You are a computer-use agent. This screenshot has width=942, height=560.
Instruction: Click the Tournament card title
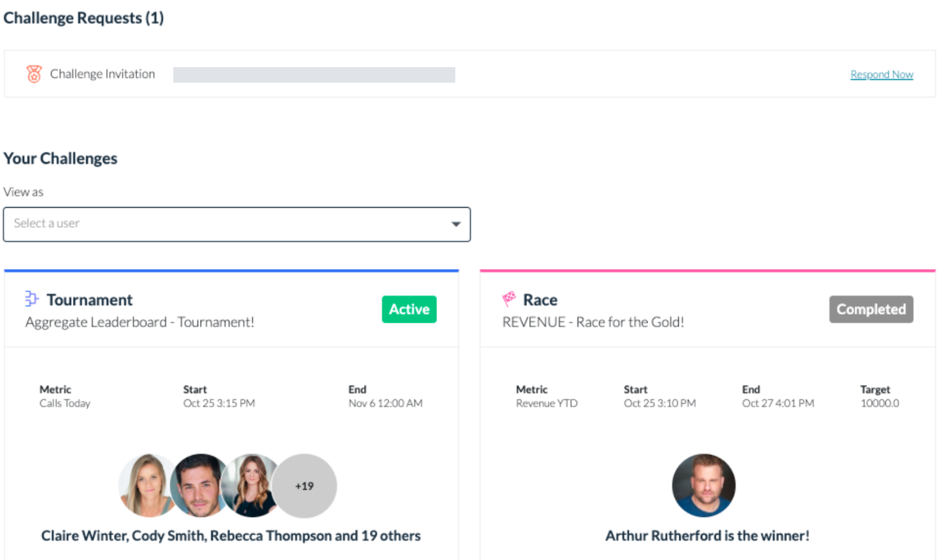click(x=89, y=300)
